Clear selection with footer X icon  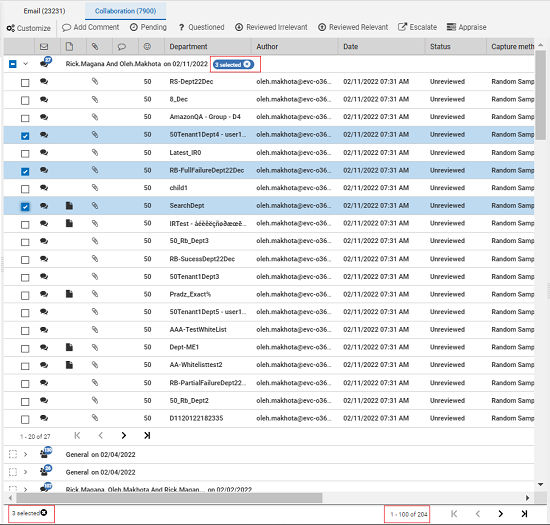[43, 513]
